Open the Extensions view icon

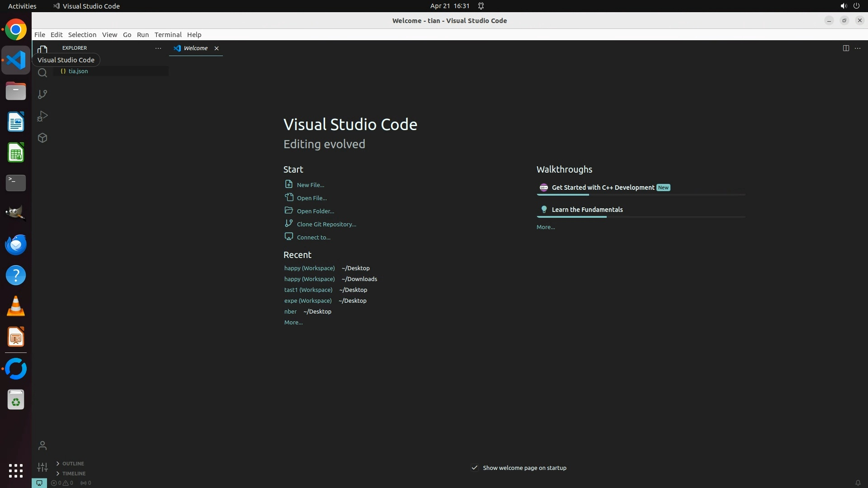tap(42, 138)
